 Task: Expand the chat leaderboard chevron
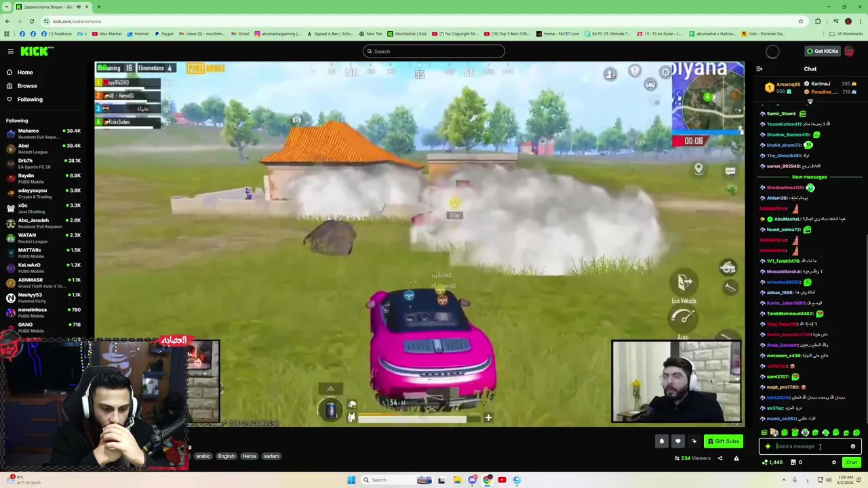coord(810,102)
